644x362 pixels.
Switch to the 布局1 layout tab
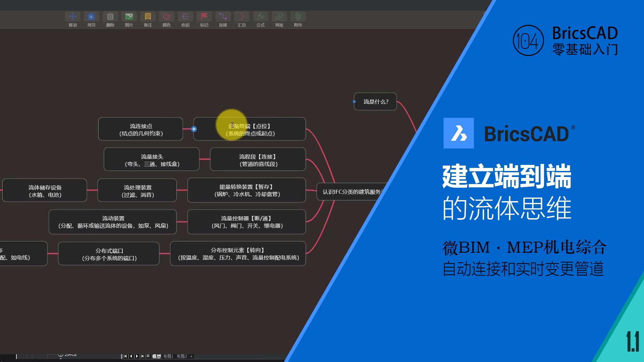168,356
